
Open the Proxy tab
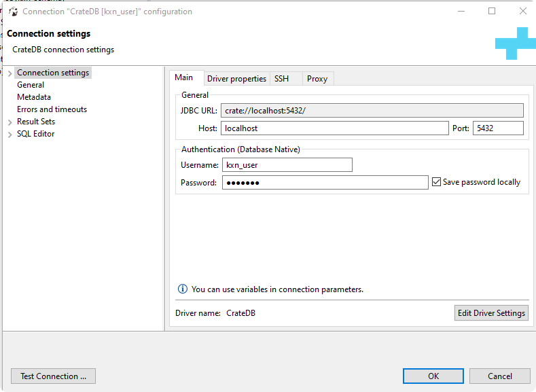pyautogui.click(x=317, y=79)
